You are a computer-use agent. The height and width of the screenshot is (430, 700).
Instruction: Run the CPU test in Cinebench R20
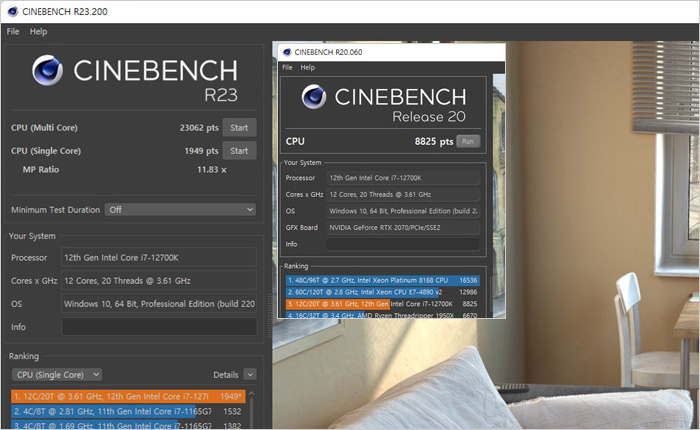click(x=468, y=141)
